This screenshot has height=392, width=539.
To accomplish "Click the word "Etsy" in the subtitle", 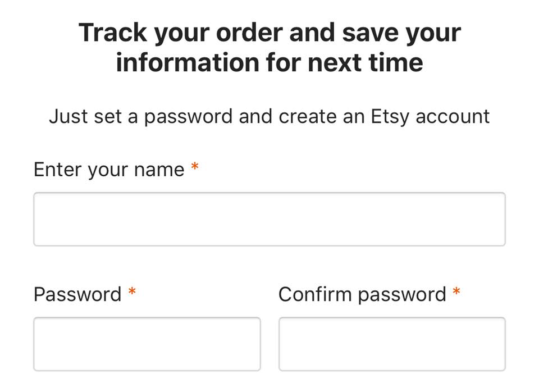I will (390, 117).
